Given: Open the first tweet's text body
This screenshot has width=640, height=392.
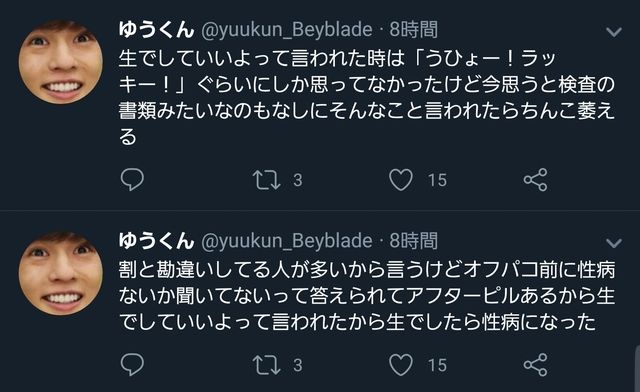Looking at the screenshot, I should pyautogui.click(x=367, y=98).
